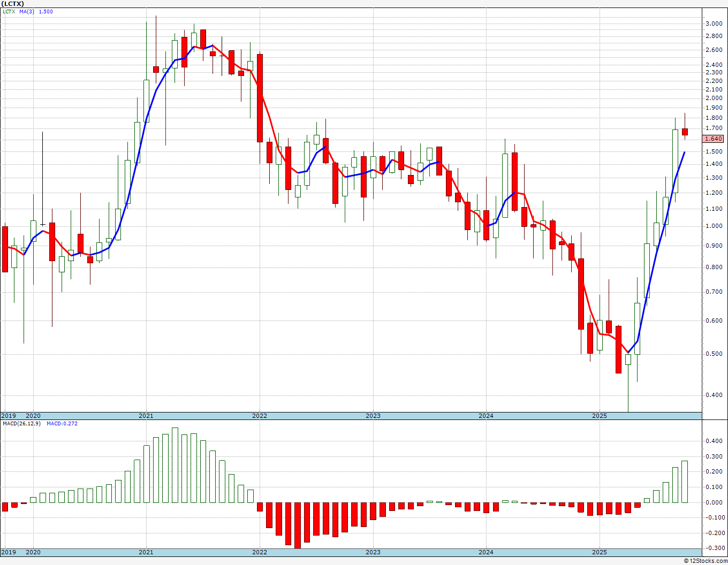The image size is (728, 565).
Task: Click the blue moving average line's end point
Action: (x=685, y=152)
